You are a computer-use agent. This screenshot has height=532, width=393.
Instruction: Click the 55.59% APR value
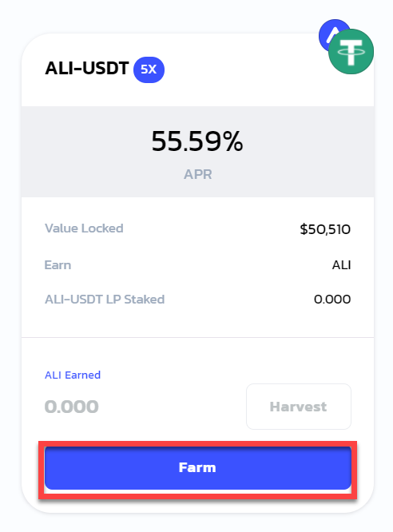197,141
